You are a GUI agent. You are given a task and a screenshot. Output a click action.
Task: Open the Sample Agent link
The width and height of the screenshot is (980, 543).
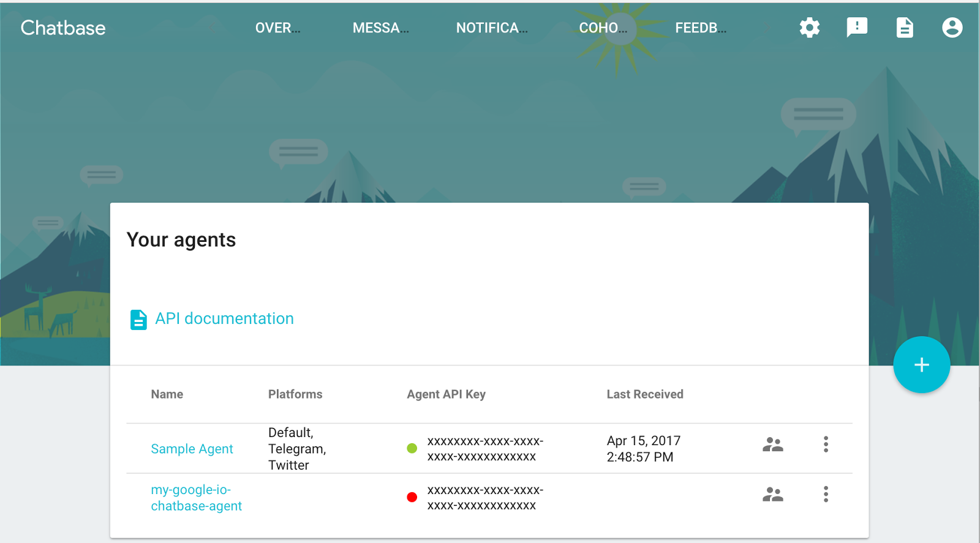pyautogui.click(x=192, y=449)
